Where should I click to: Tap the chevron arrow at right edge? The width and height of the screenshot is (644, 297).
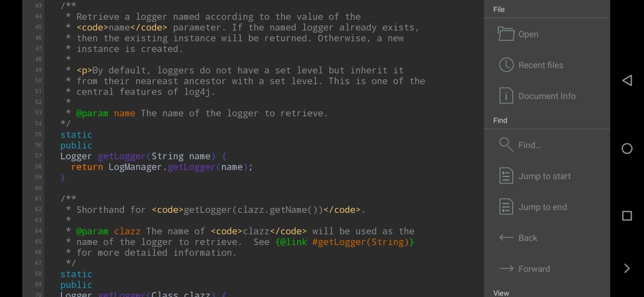[x=627, y=268]
